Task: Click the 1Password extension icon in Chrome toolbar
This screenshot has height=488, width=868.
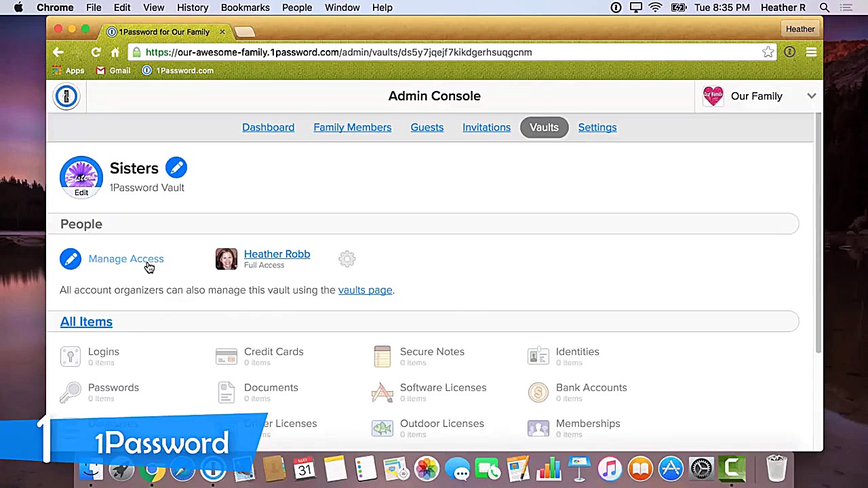Action: (x=789, y=52)
